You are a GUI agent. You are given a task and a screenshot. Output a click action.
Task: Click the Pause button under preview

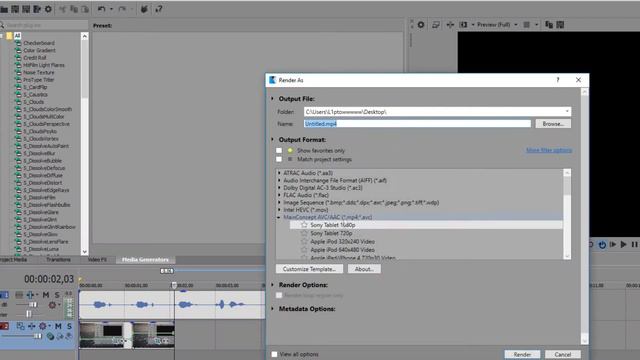pyautogui.click(x=634, y=244)
